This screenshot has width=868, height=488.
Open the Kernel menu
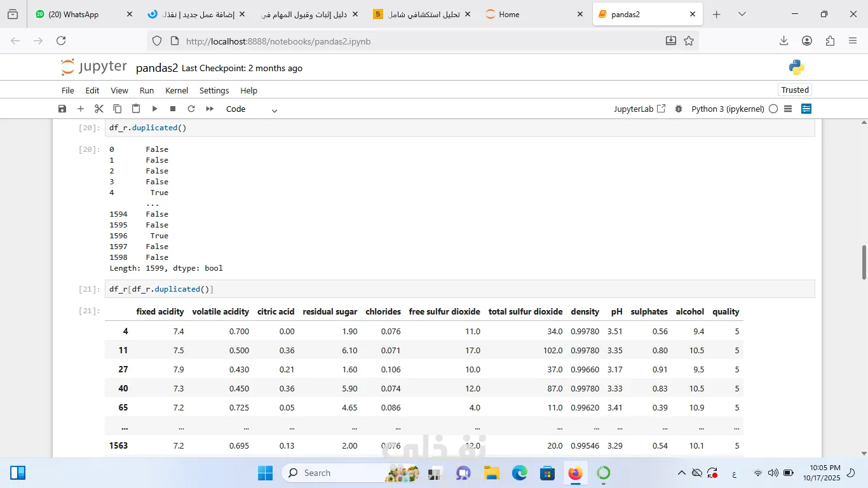click(177, 90)
